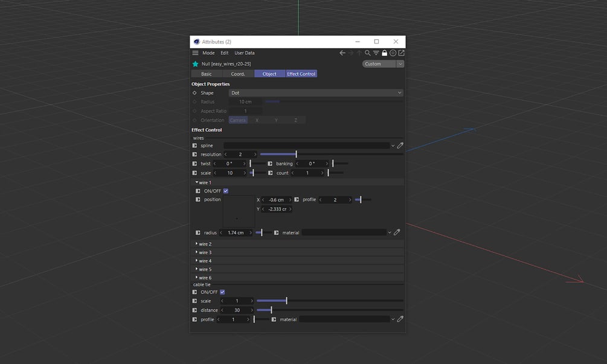The image size is (607, 364).
Task: Click the keyframe icon beside wire 1 position
Action: click(198, 200)
